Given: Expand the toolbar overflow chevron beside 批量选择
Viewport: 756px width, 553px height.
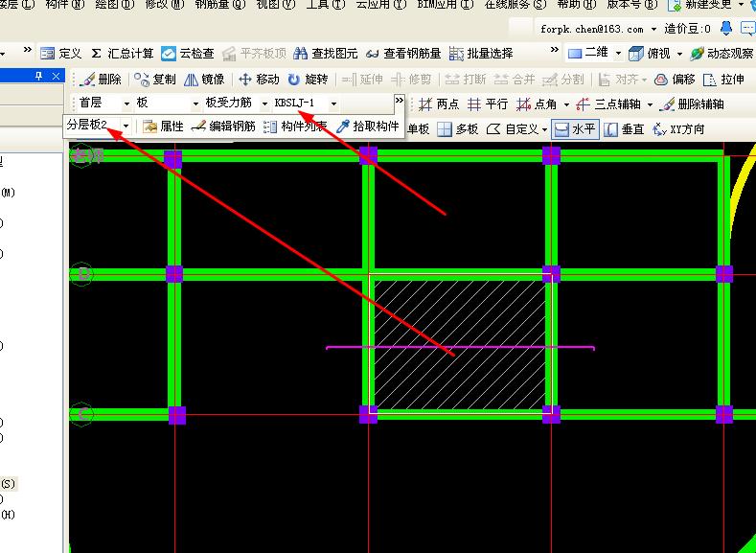Looking at the screenshot, I should pos(555,49).
